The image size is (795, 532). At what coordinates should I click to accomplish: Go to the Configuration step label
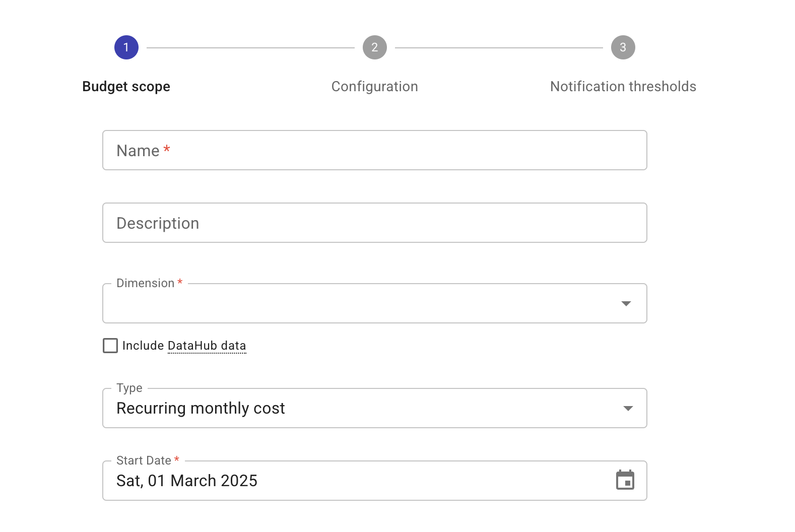point(374,87)
